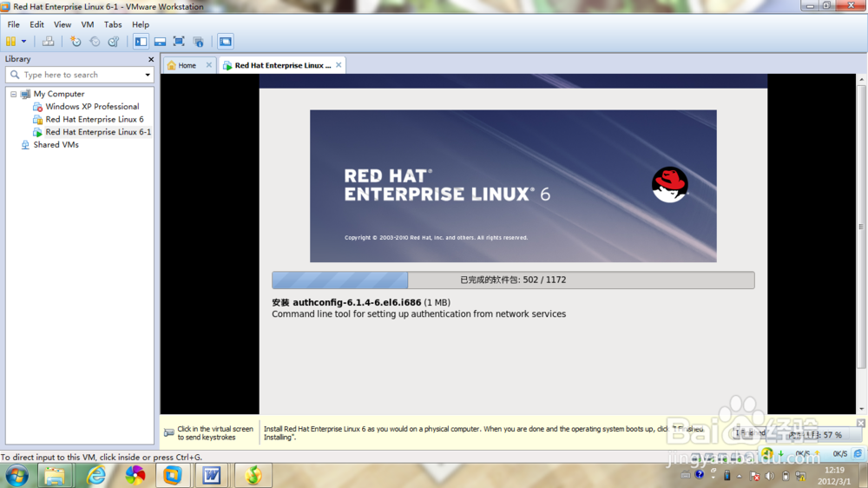Select Red Hat Enterprise Linux 6 VM
The width and height of the screenshot is (868, 488).
(94, 119)
